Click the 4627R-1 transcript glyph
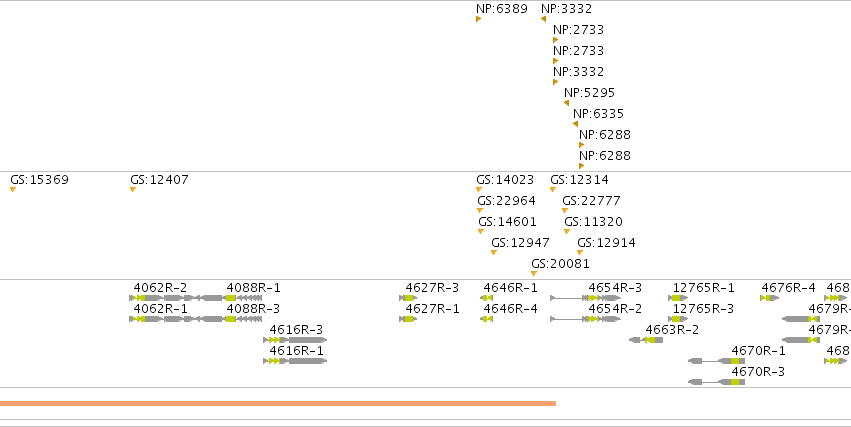This screenshot has height=427, width=851. [408, 319]
